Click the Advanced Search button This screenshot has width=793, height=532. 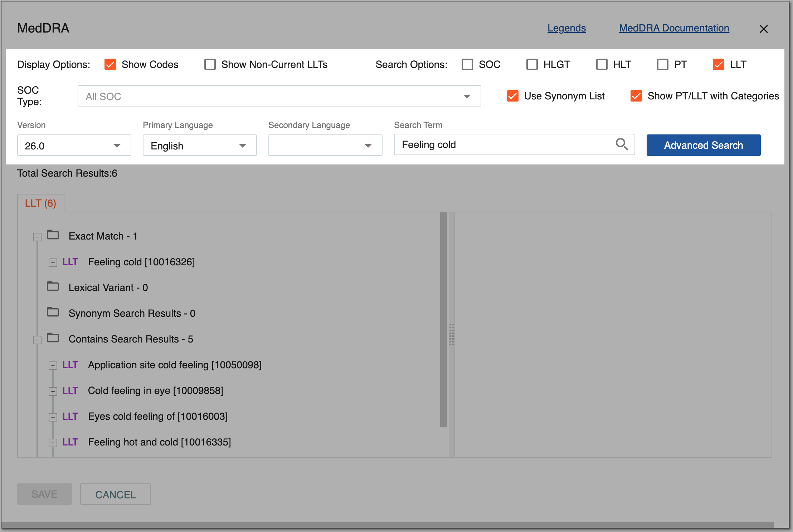[x=704, y=145]
